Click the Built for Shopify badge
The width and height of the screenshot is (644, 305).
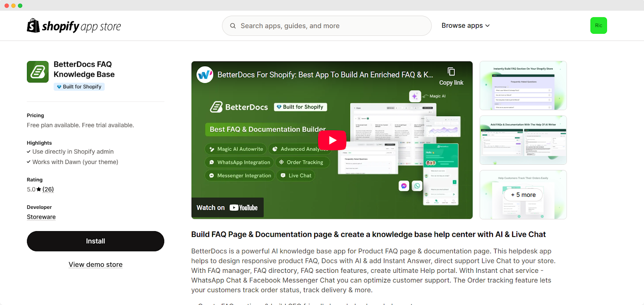coord(79,86)
